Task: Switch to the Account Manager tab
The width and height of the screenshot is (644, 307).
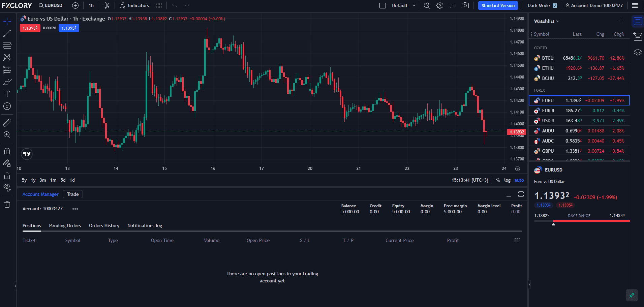Action: (x=40, y=194)
